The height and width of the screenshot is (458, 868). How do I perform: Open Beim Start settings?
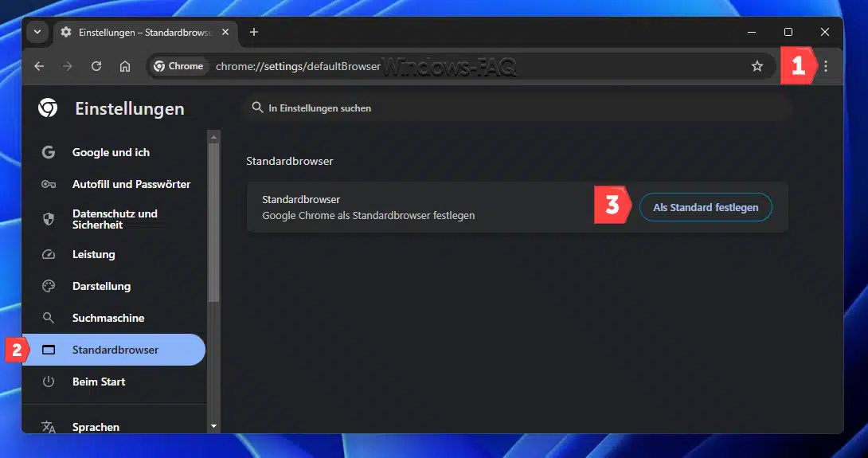[99, 382]
